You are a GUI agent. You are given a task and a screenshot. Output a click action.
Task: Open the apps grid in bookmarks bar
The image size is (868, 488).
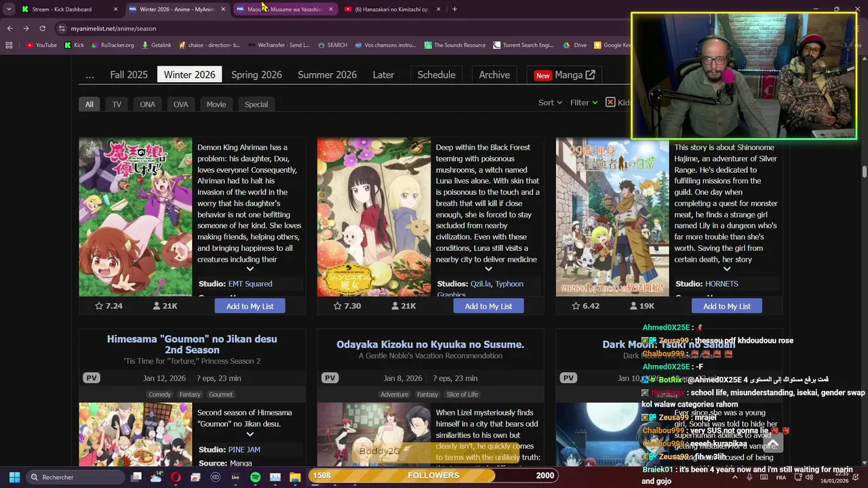pyautogui.click(x=9, y=45)
